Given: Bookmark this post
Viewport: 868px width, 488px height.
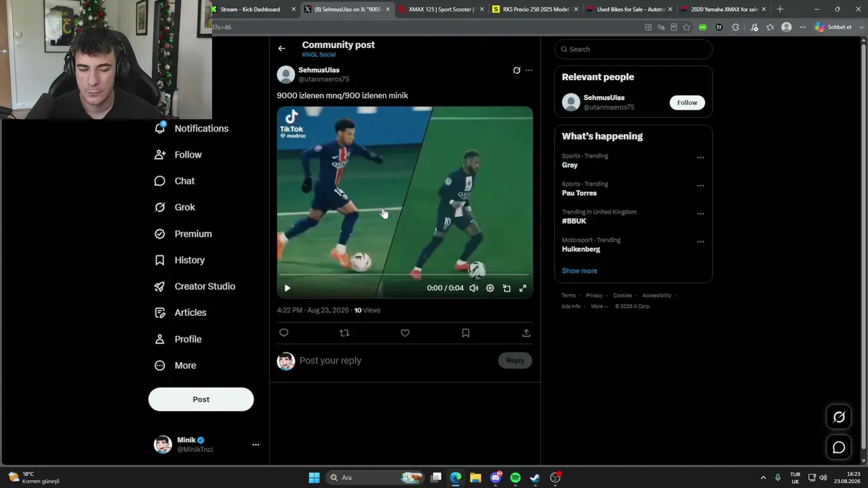Looking at the screenshot, I should click(x=466, y=333).
